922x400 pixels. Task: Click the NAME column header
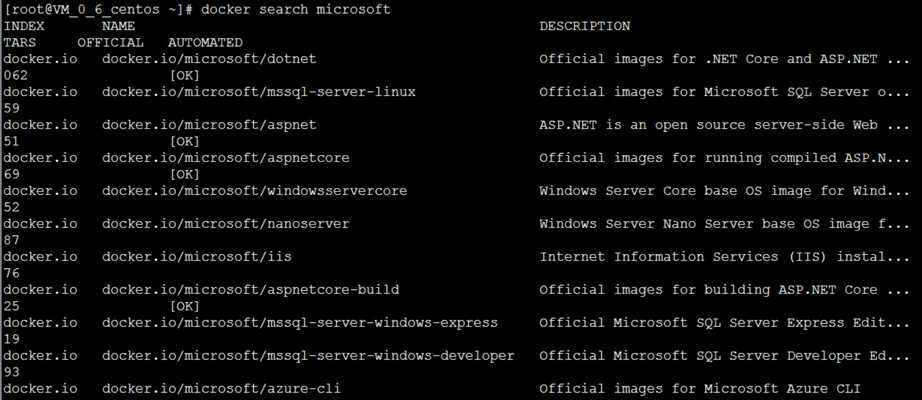[118, 26]
